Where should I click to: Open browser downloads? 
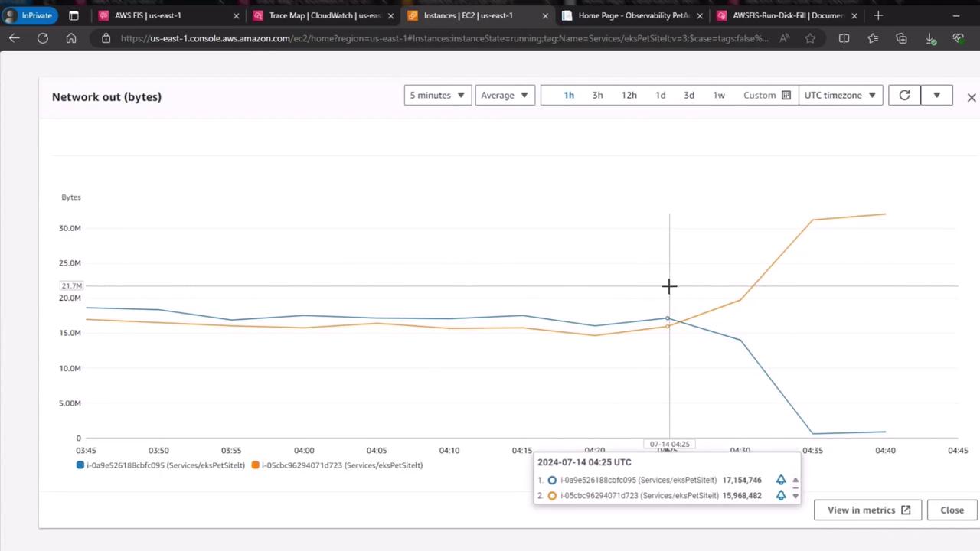[930, 38]
